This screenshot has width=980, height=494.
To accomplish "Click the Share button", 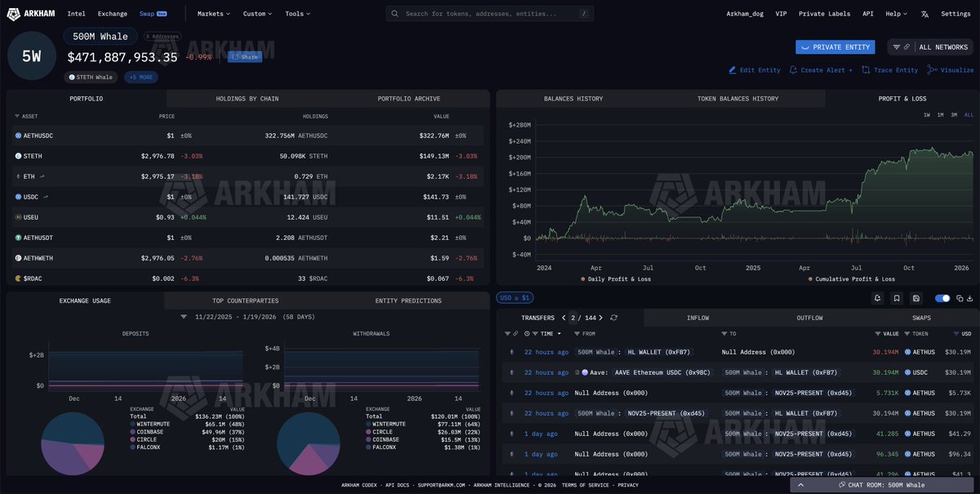I will click(x=245, y=56).
